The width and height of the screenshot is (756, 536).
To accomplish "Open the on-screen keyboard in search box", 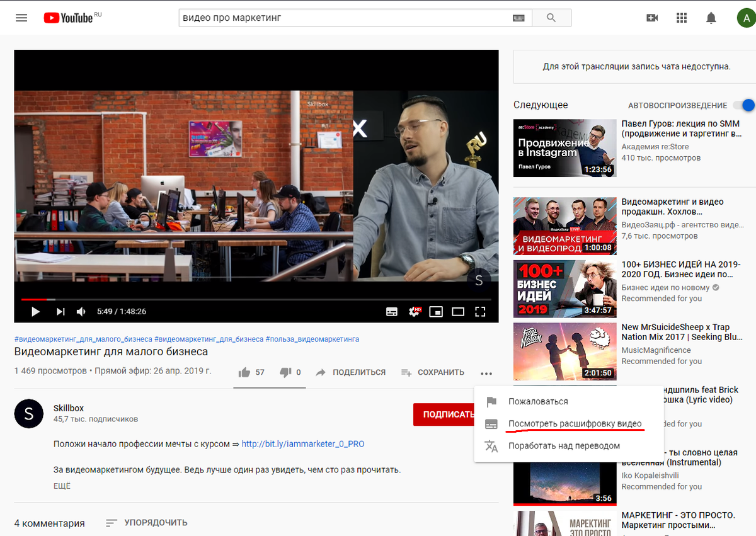I will pos(518,18).
